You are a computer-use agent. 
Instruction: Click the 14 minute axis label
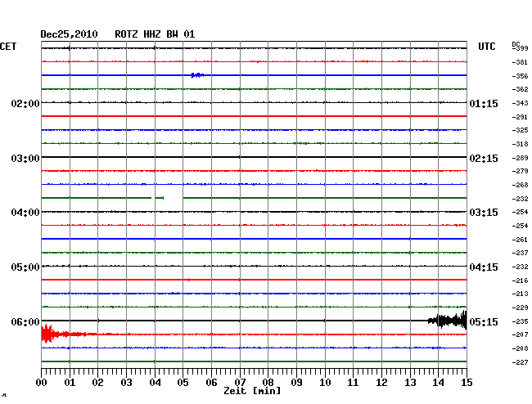(439, 383)
